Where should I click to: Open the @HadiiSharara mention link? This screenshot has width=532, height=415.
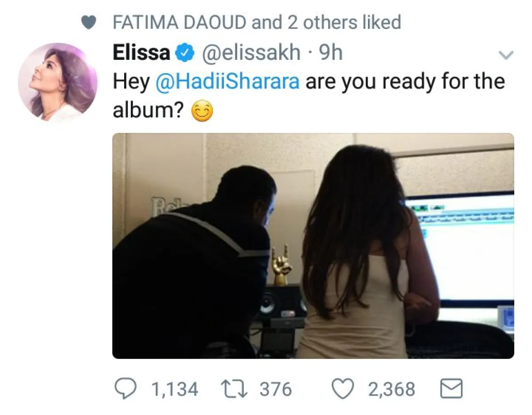pos(227,82)
